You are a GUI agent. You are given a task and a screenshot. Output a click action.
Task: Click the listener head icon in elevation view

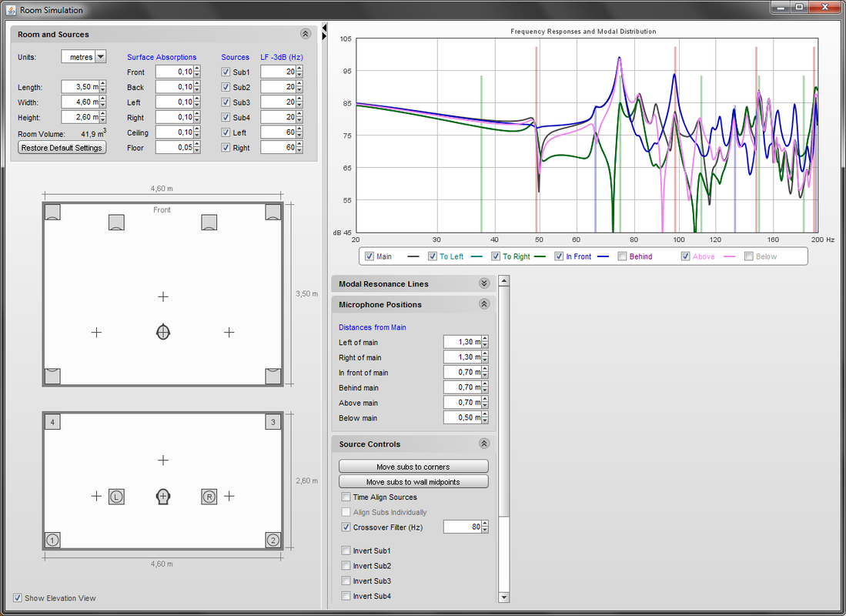pos(163,496)
